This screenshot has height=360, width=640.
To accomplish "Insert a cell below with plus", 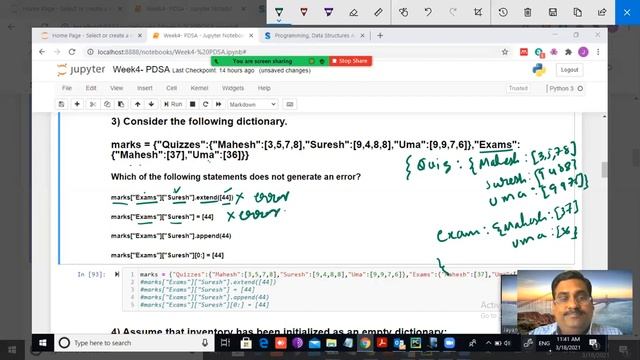I will [77, 104].
